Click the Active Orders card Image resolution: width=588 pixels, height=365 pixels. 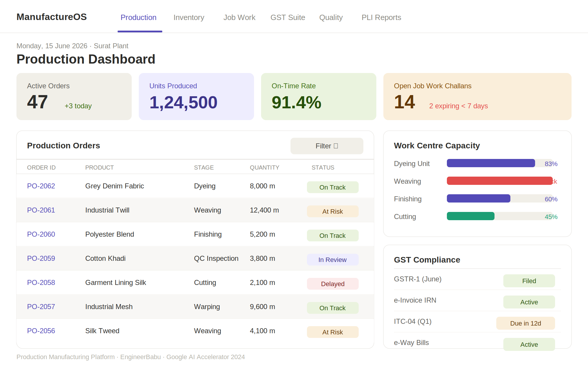(74, 97)
